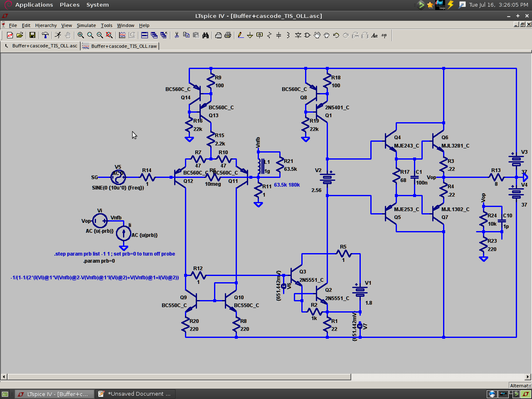Click the '.step param prb list' directive text
The width and height of the screenshot is (532, 399).
pos(114,254)
